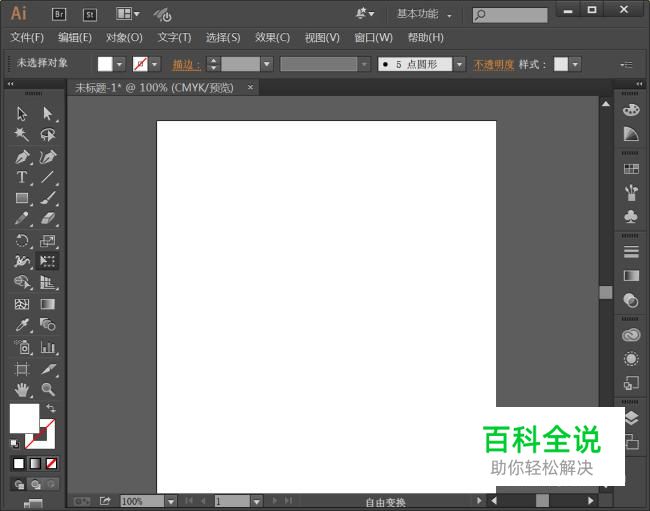Image resolution: width=650 pixels, height=511 pixels.
Task: Choose the Eyedropper tool
Action: (22, 325)
